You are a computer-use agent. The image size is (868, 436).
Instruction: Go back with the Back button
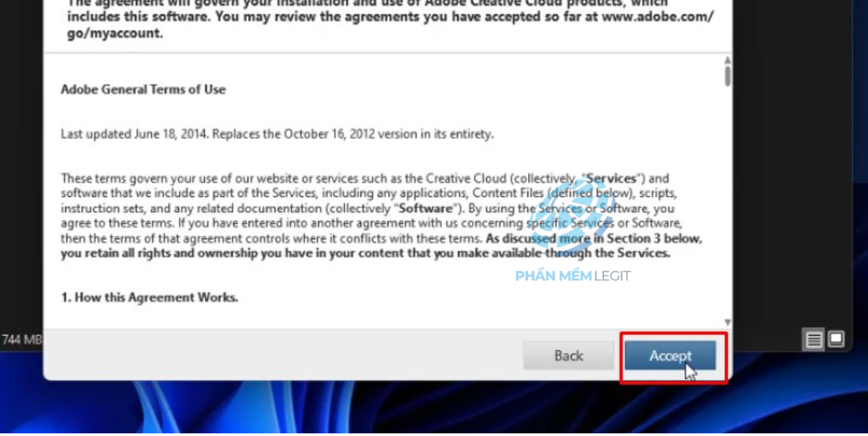coord(569,356)
